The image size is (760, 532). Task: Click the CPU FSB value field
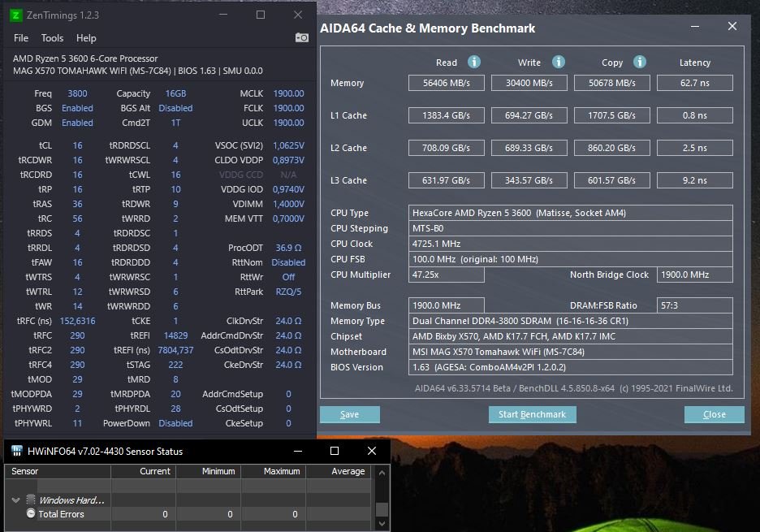571,259
